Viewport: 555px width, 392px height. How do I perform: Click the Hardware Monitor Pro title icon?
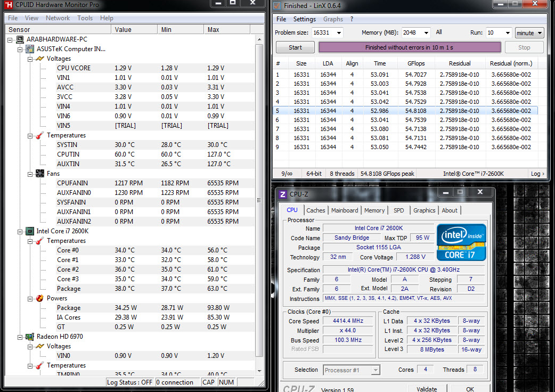(9, 5)
